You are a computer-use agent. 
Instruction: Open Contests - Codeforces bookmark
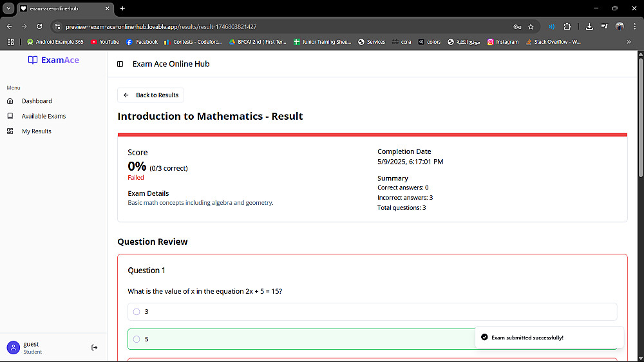(193, 42)
